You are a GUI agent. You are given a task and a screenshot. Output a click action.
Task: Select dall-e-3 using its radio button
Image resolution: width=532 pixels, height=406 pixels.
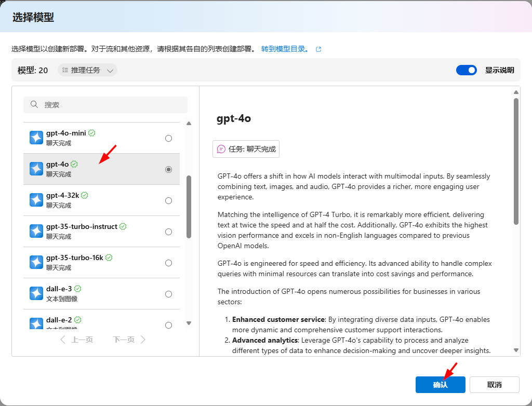pos(168,293)
